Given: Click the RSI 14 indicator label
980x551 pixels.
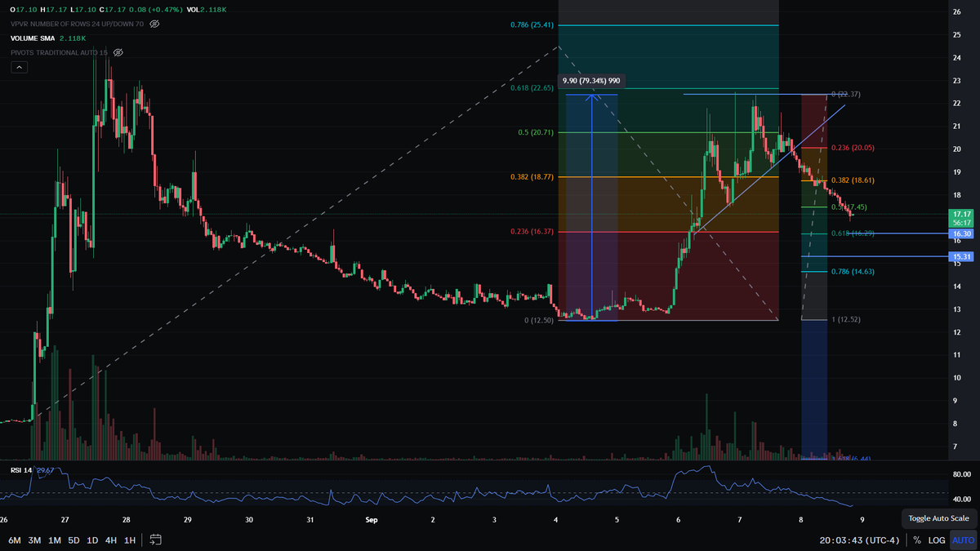Looking at the screenshot, I should click(x=20, y=469).
